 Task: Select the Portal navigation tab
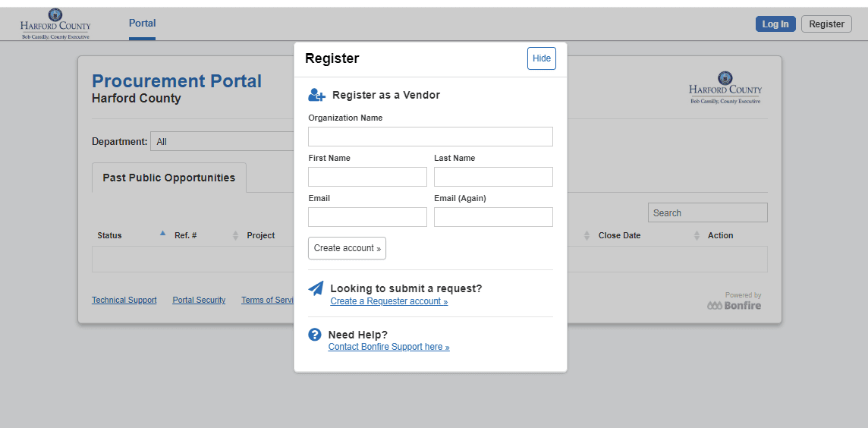pos(143,24)
